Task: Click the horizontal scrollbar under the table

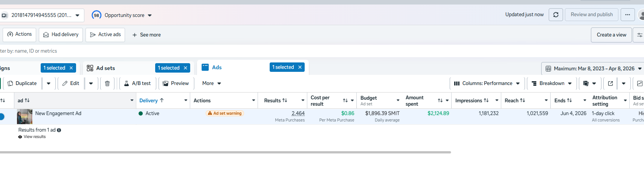Action: tap(225, 152)
